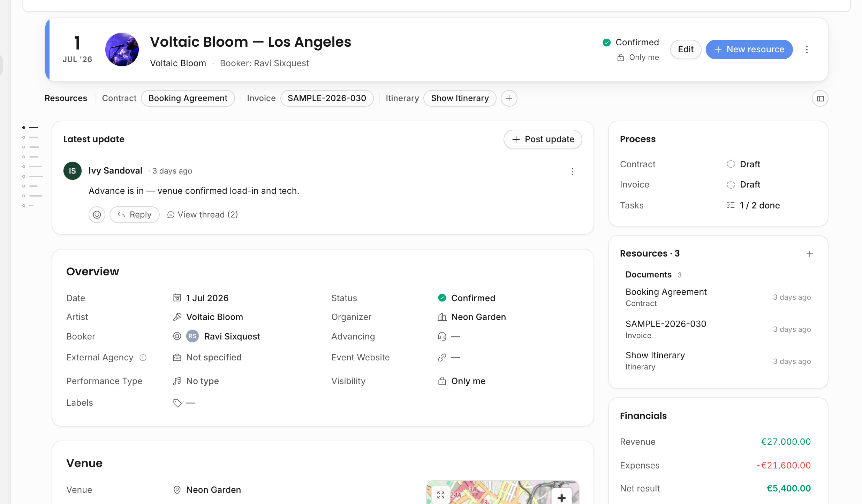
Task: Click 'Booker: Ravi Sixquest' in header
Action: 264,63
